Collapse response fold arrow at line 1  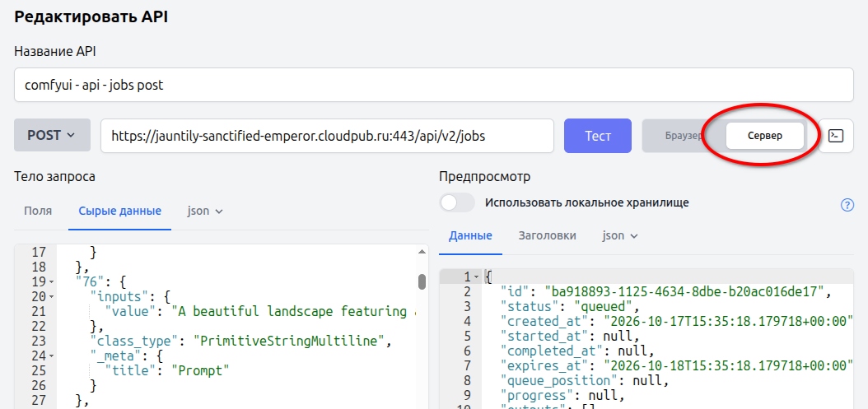tap(476, 277)
